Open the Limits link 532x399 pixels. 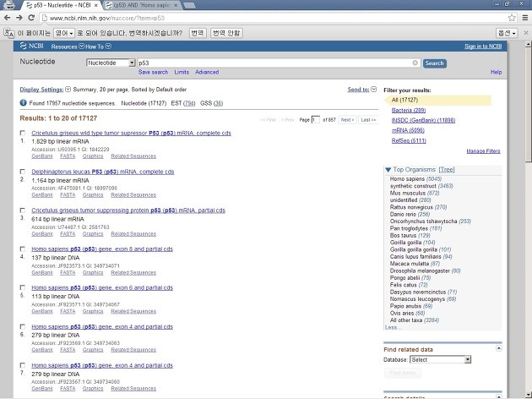[x=182, y=72]
